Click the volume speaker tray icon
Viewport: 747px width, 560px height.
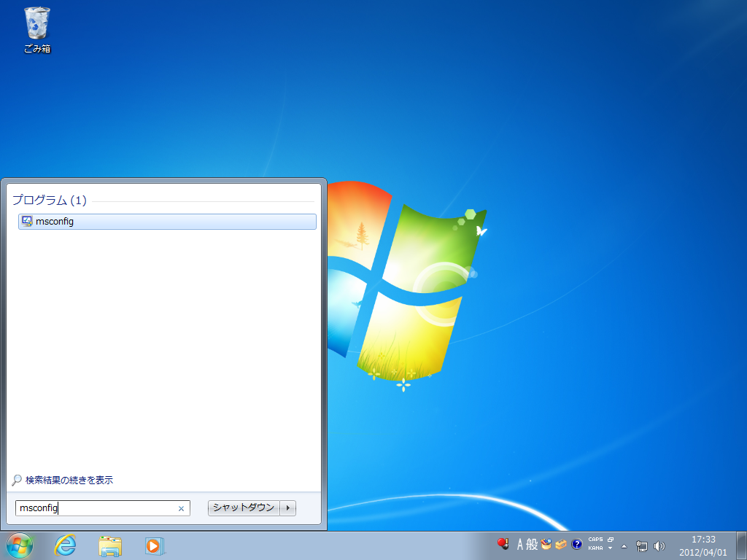(x=659, y=546)
